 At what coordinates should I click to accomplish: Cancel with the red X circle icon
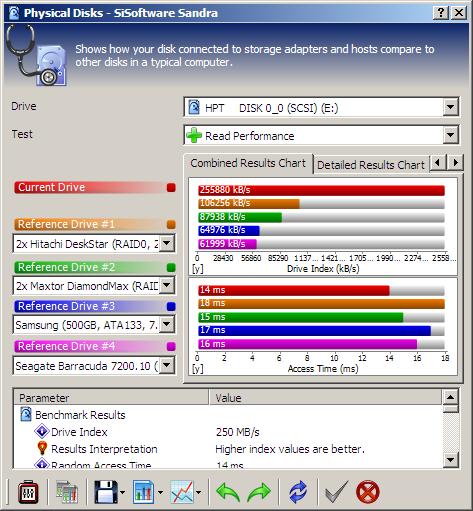tap(368, 492)
